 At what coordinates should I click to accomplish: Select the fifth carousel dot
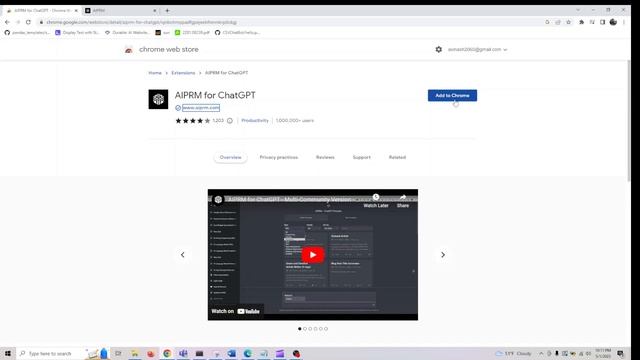pyautogui.click(x=321, y=329)
